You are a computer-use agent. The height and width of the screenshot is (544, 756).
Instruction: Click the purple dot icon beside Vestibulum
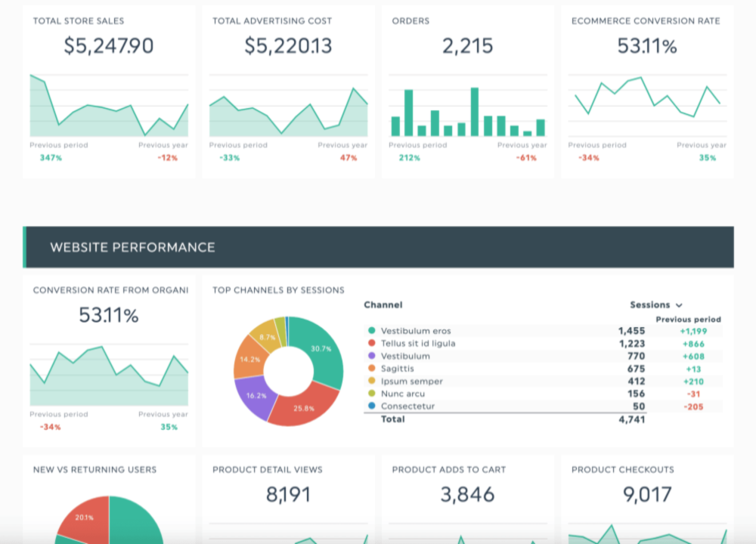[370, 356]
